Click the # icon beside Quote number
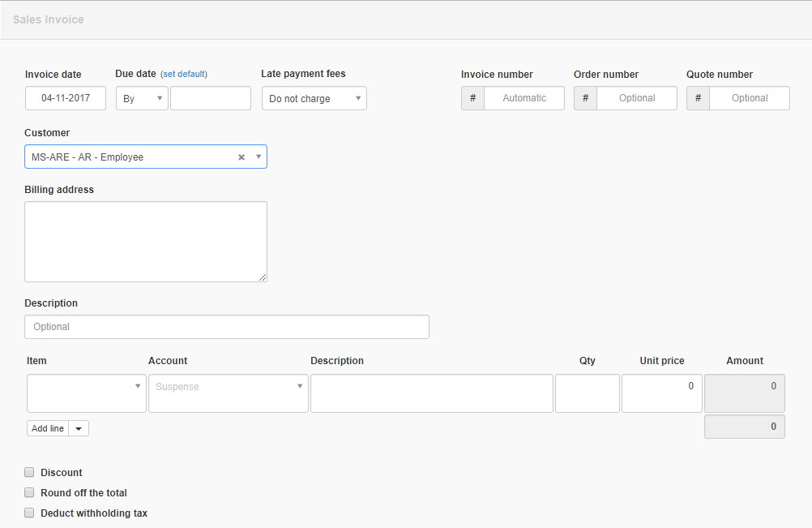This screenshot has height=528, width=812. point(698,98)
